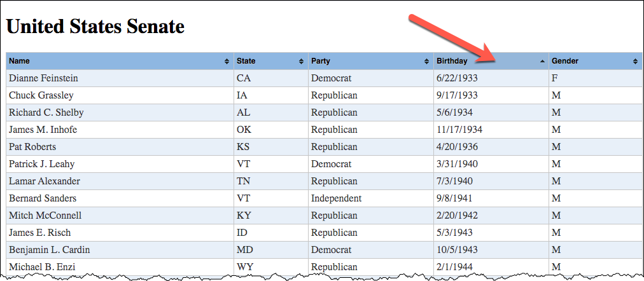Viewport: 644px width, 281px height.
Task: Select the Patrick J. Leahy name cell
Action: pos(42,164)
